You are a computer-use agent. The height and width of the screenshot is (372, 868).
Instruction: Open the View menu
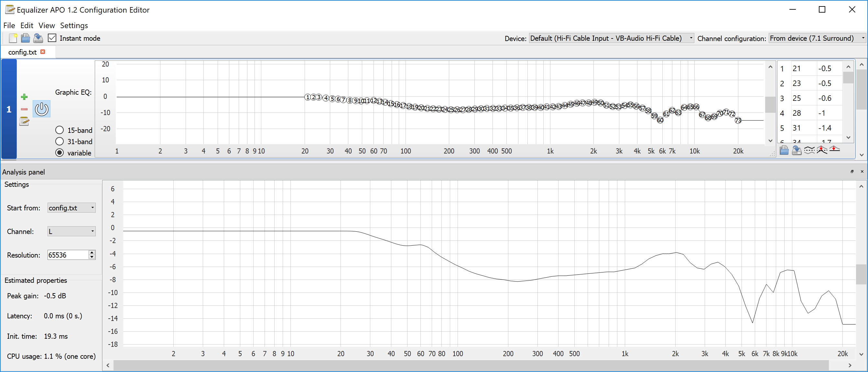click(x=47, y=26)
